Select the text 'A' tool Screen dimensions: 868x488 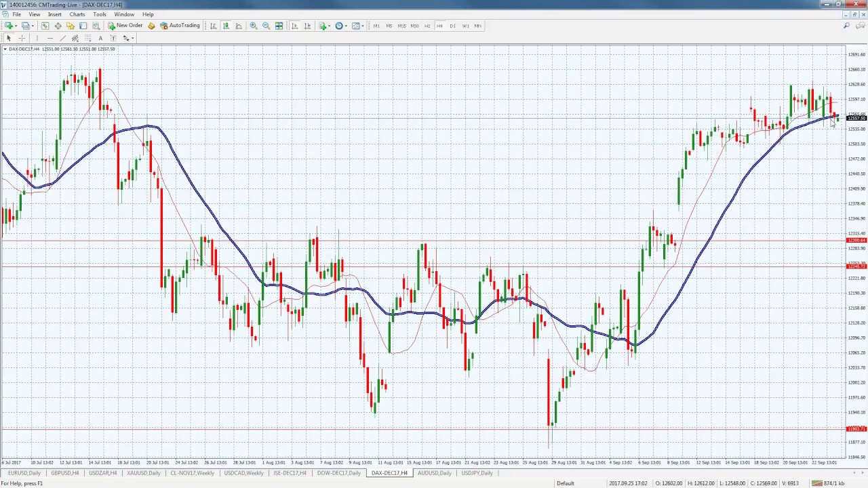[100, 38]
